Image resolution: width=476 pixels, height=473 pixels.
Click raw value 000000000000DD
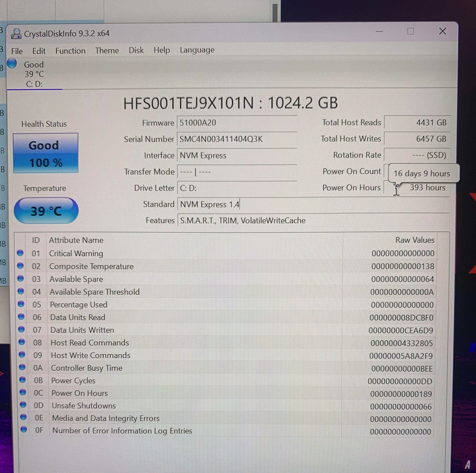[400, 381]
